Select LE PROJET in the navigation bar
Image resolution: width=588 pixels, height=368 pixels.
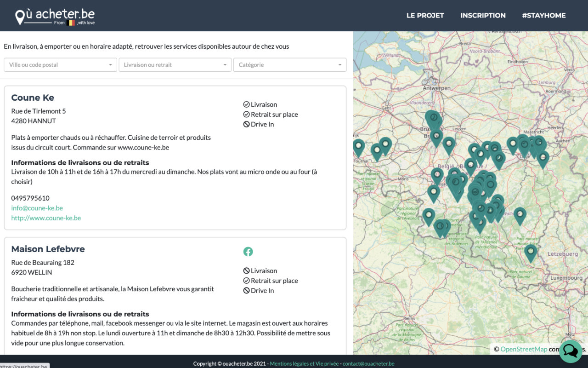click(425, 15)
